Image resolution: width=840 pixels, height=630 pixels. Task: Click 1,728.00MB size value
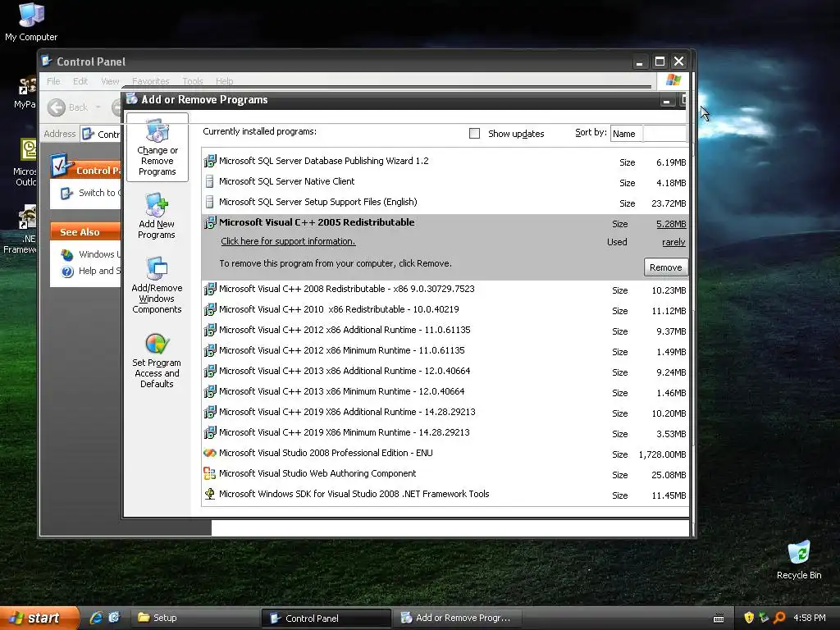(662, 454)
